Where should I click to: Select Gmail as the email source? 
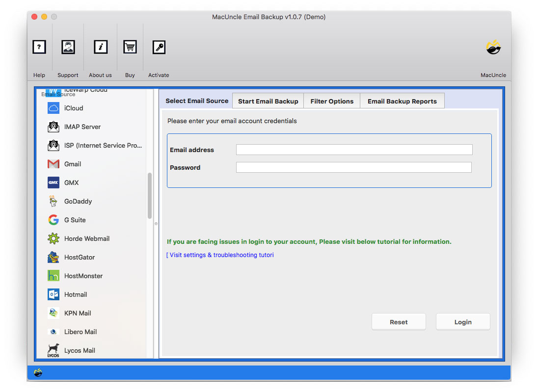[x=73, y=164]
